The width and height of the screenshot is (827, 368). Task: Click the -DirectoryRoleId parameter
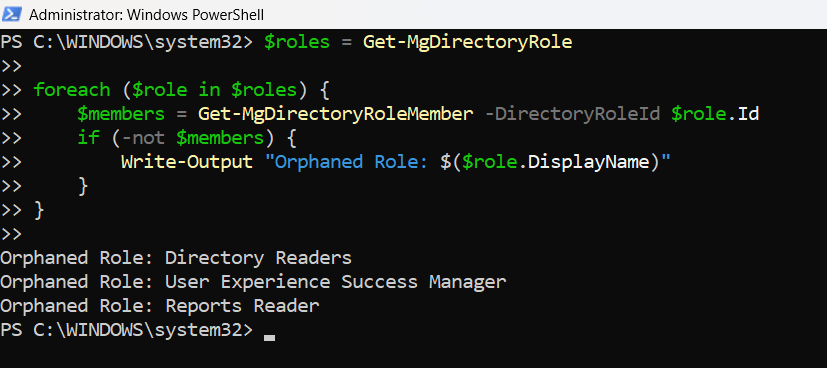click(572, 113)
